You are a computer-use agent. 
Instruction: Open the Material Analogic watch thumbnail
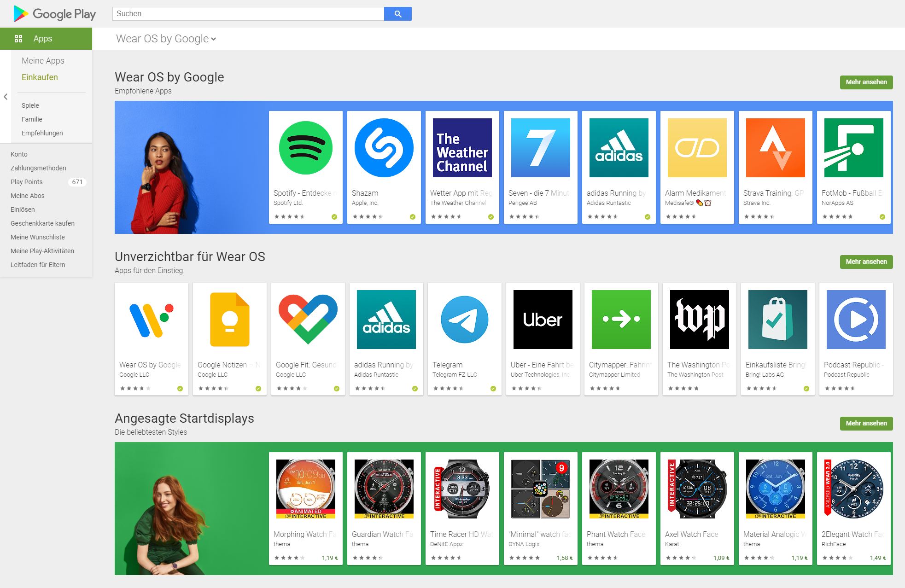[776, 489]
